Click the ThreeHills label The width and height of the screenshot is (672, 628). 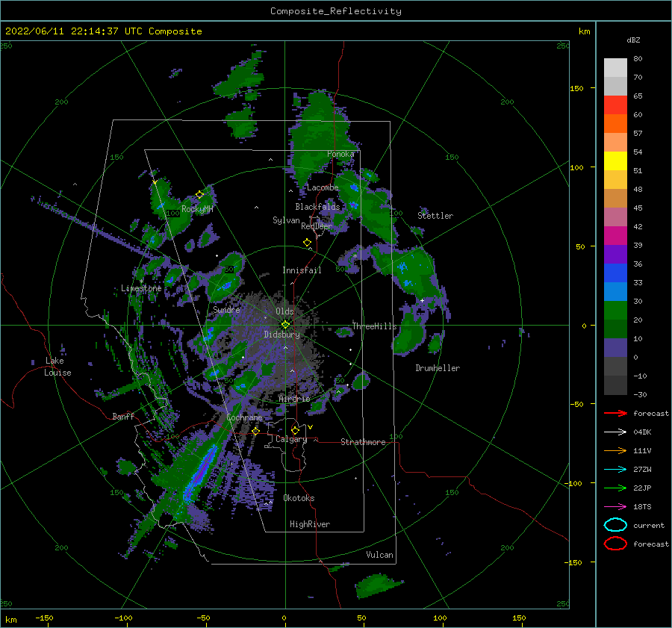[x=375, y=326]
